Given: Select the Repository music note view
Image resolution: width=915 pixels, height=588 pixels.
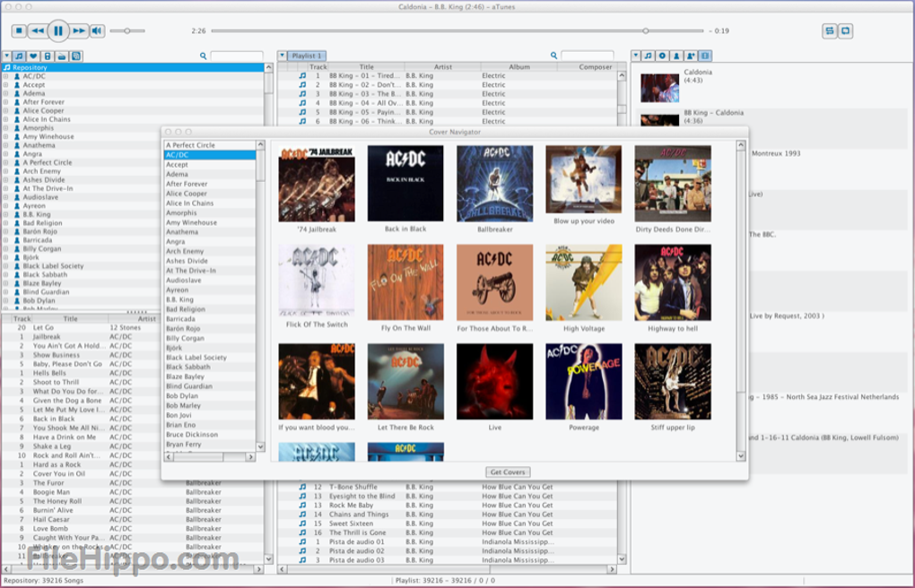Looking at the screenshot, I should click(x=19, y=56).
